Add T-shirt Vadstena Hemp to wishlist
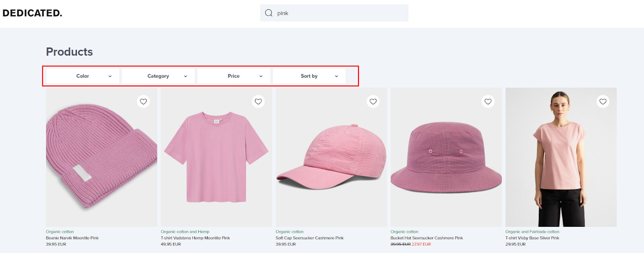This screenshot has width=644, height=253. 258,102
